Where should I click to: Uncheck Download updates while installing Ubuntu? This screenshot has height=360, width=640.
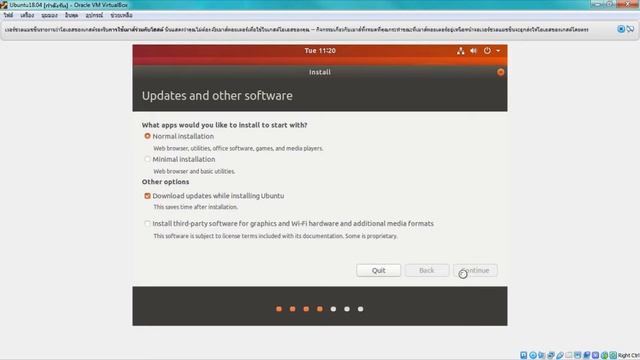(x=147, y=196)
